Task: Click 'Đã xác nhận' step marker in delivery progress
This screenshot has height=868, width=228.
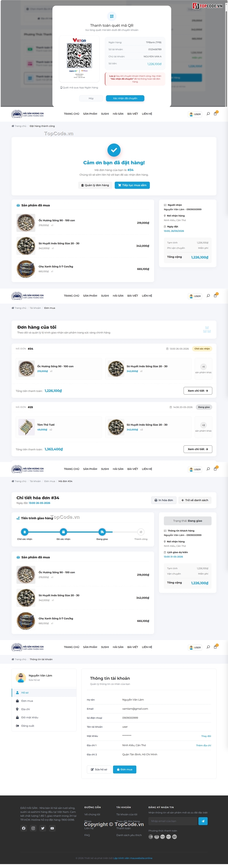Action: [x=63, y=532]
